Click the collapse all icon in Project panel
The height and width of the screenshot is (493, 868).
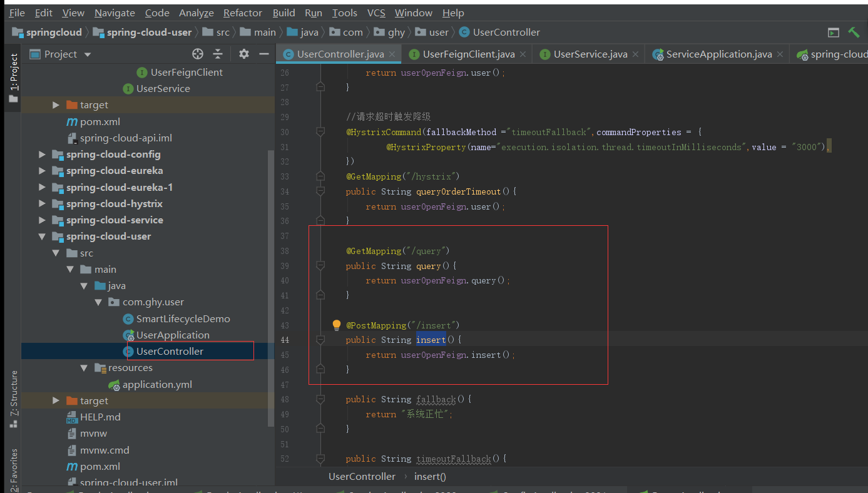pos(218,54)
